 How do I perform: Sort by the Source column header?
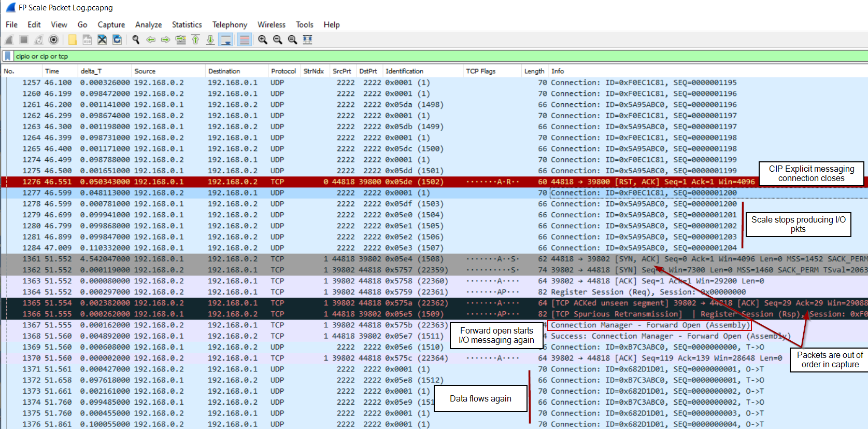pos(168,71)
